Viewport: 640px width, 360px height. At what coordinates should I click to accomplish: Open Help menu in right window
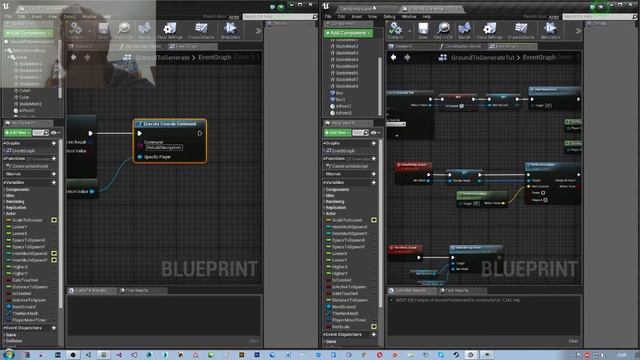(427, 17)
